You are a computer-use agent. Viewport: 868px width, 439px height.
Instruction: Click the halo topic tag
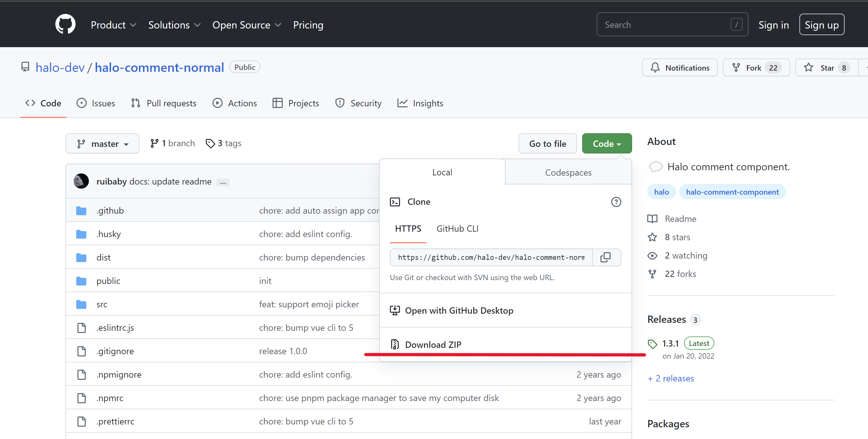(661, 192)
